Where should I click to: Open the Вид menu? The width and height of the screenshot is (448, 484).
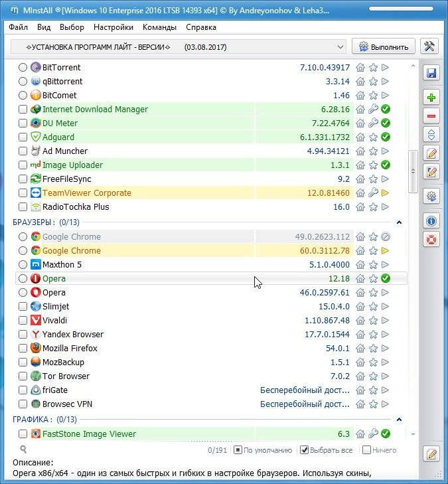[44, 27]
